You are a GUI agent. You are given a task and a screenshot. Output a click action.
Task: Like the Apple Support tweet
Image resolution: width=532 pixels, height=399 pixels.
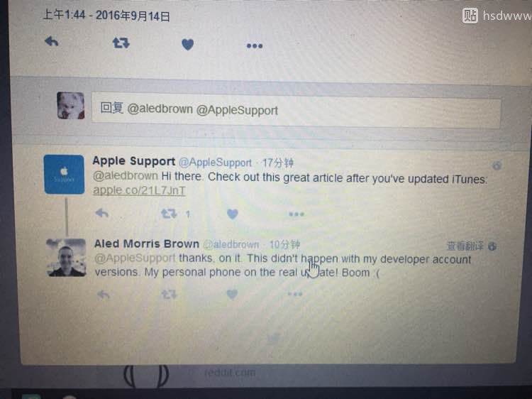point(233,214)
